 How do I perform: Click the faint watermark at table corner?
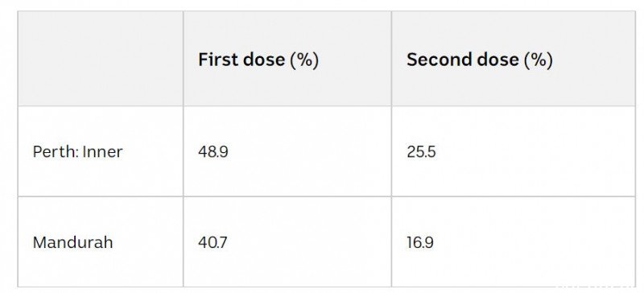[x=596, y=288]
